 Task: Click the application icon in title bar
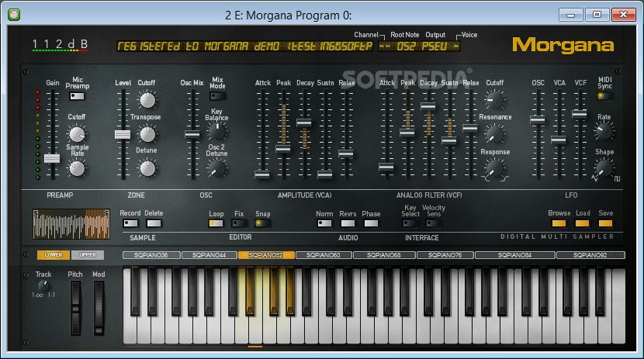point(14,15)
